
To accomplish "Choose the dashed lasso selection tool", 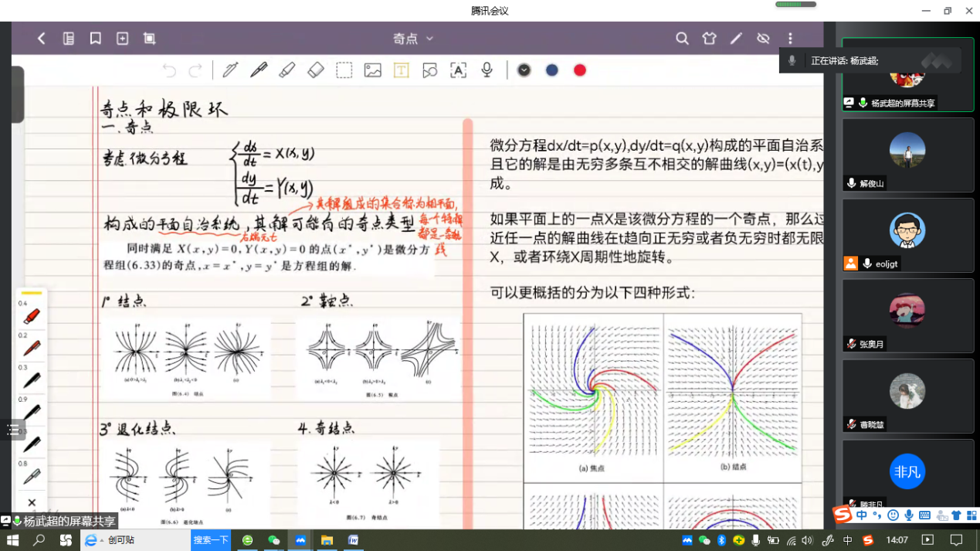I will [x=344, y=70].
